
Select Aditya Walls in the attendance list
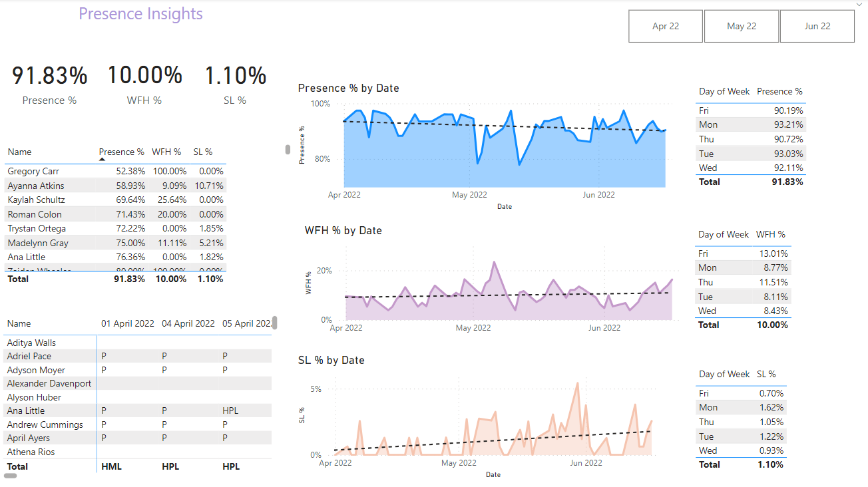[30, 343]
